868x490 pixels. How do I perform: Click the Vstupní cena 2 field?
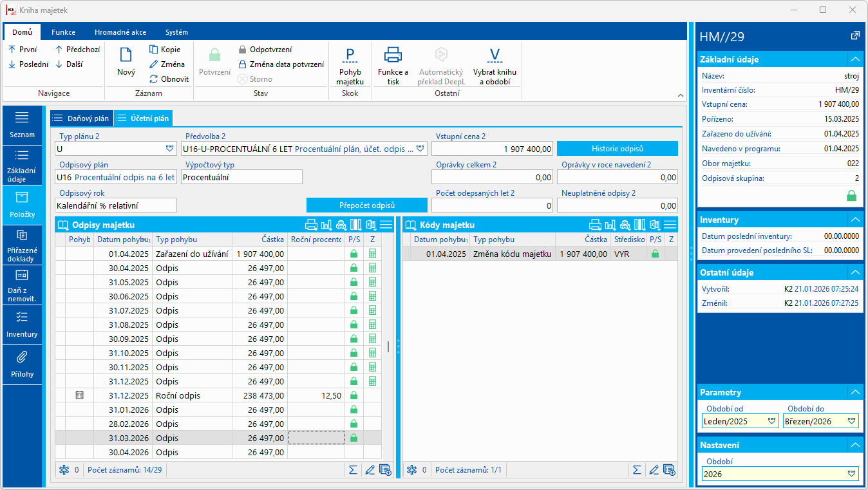[493, 149]
